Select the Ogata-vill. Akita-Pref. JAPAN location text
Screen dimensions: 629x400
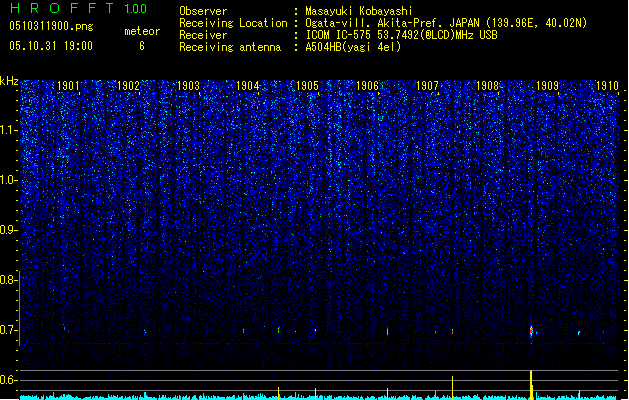(446, 23)
